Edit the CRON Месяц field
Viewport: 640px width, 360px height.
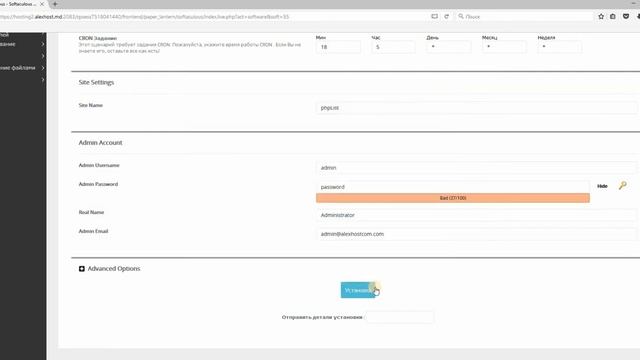[504, 47]
